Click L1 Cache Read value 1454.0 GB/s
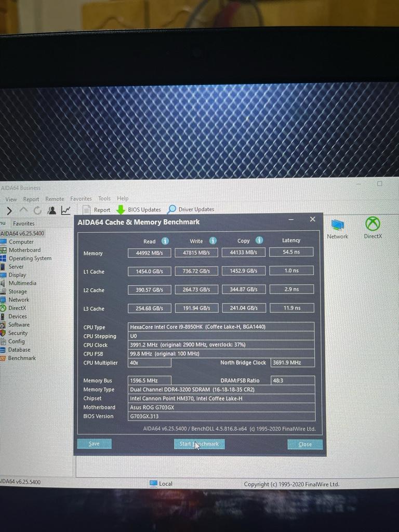Image resolution: width=399 pixels, height=532 pixels. tap(149, 271)
